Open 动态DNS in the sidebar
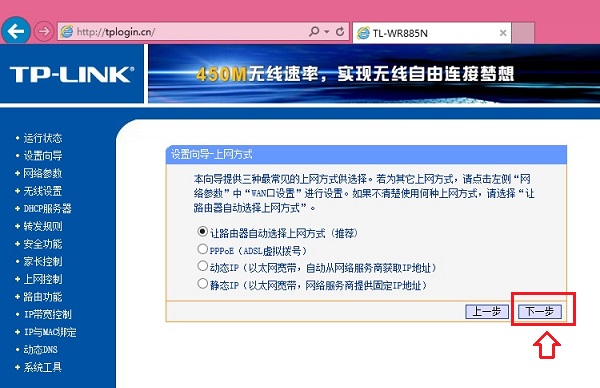The image size is (600, 388). tap(40, 349)
